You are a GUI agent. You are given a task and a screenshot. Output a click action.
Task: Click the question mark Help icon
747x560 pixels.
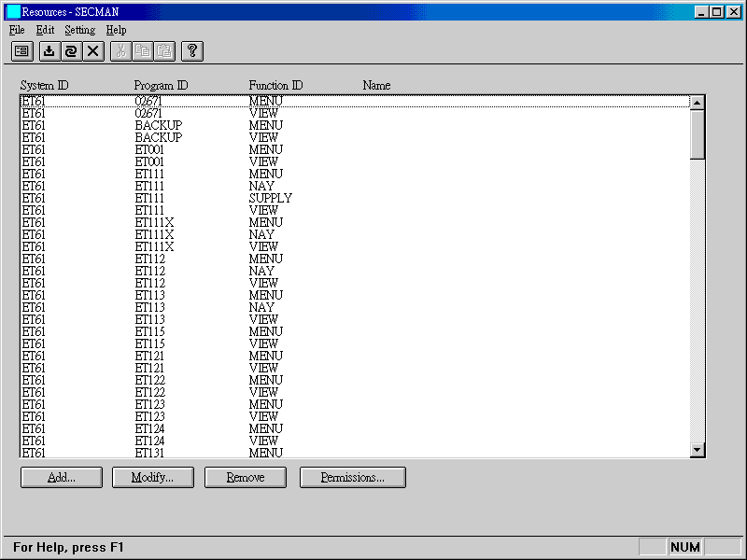[192, 51]
